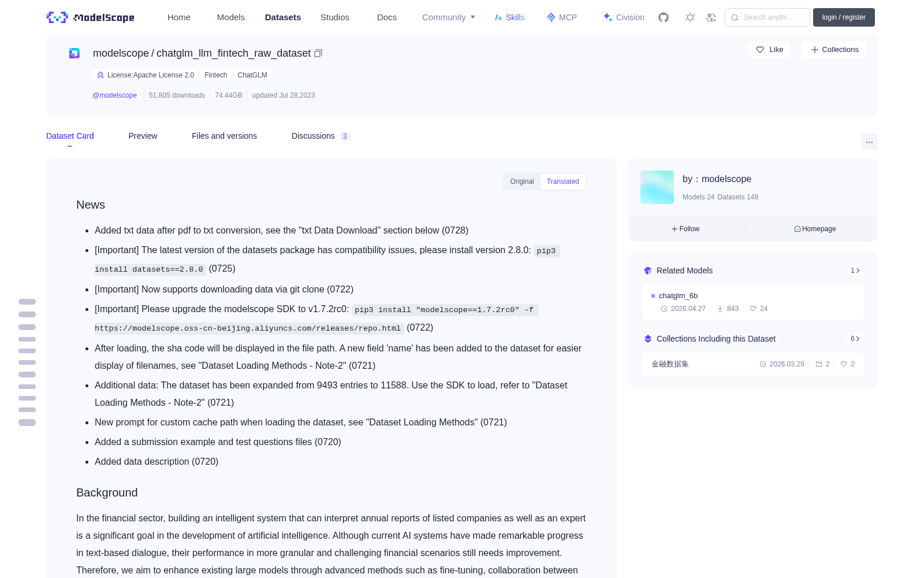Click the heart icon on the chatglm_6b card
The image size is (924, 578).
pos(753,309)
